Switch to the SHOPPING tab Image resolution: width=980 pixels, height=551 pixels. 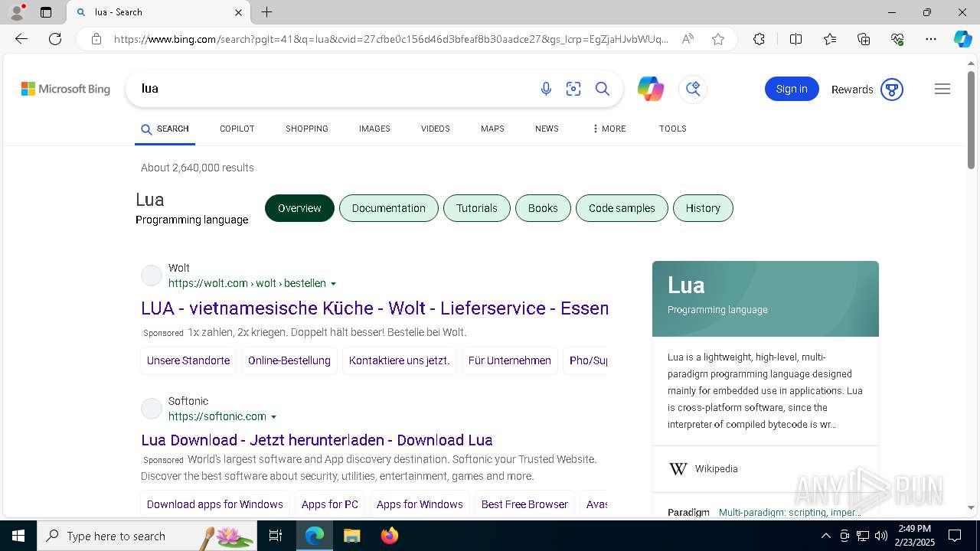coord(307,129)
